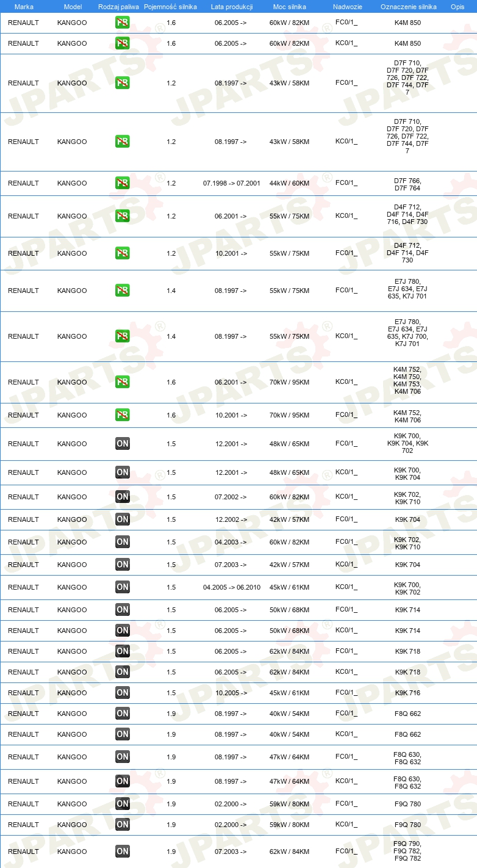Click the Moc silnika header
This screenshot has height=868, width=477.
[290, 7]
